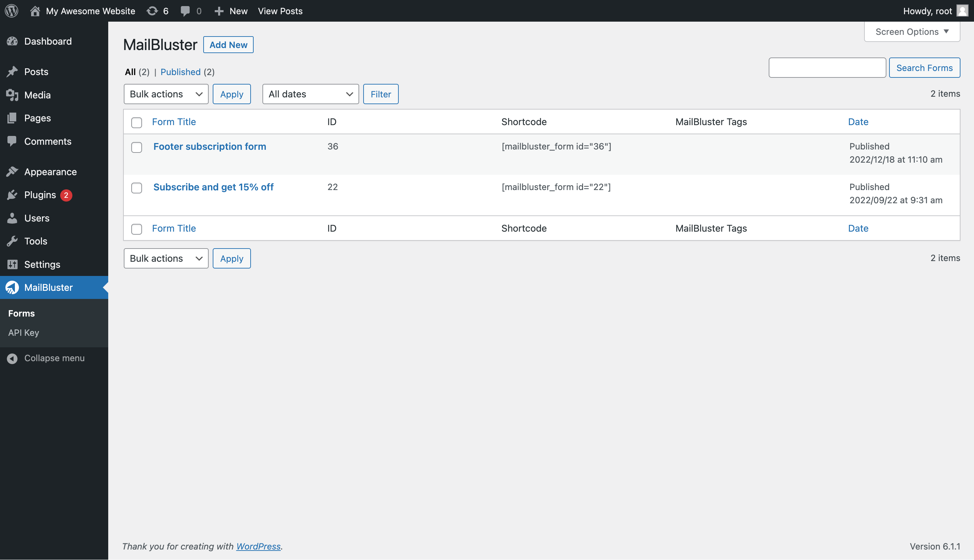
Task: Click the New label in admin bar
Action: click(x=238, y=11)
